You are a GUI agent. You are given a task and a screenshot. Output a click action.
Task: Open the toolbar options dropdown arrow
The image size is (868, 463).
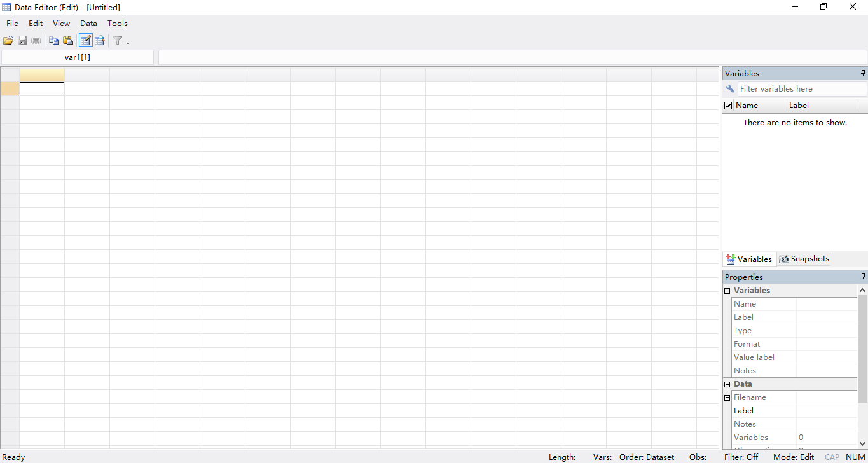(x=128, y=43)
